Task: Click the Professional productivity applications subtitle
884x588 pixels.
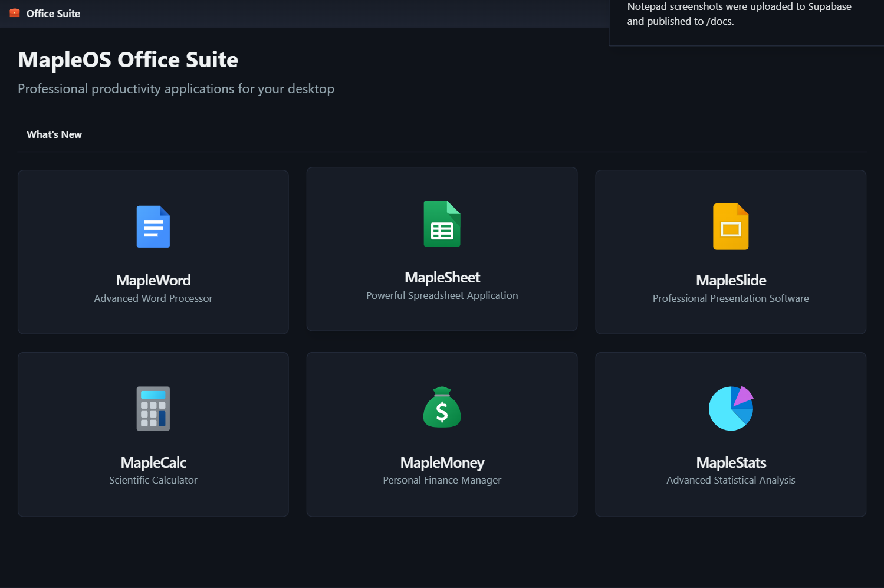Action: point(176,89)
